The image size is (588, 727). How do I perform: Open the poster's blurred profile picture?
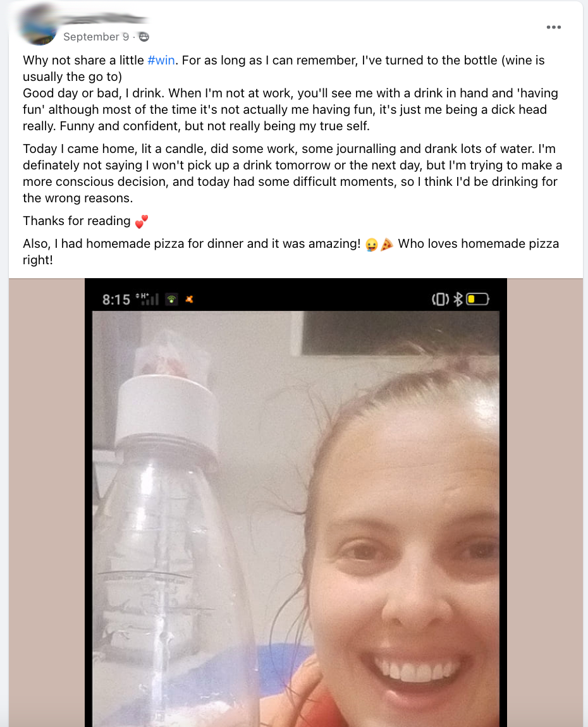(x=39, y=26)
